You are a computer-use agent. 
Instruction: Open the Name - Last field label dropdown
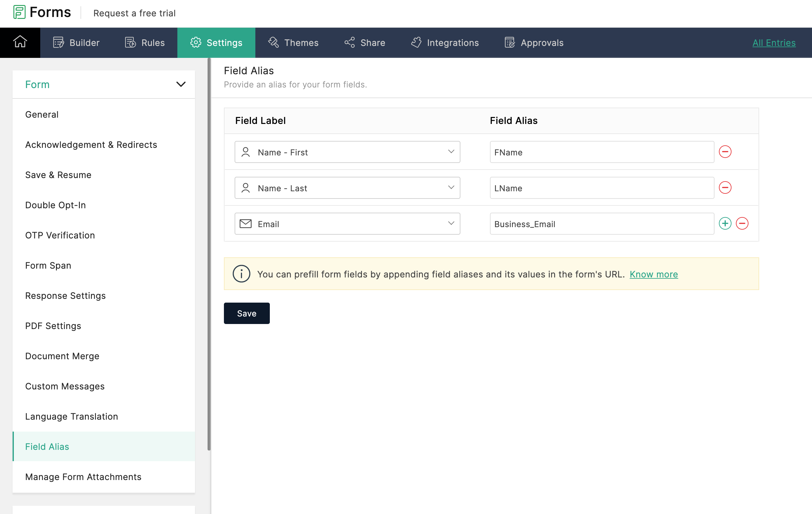(347, 188)
